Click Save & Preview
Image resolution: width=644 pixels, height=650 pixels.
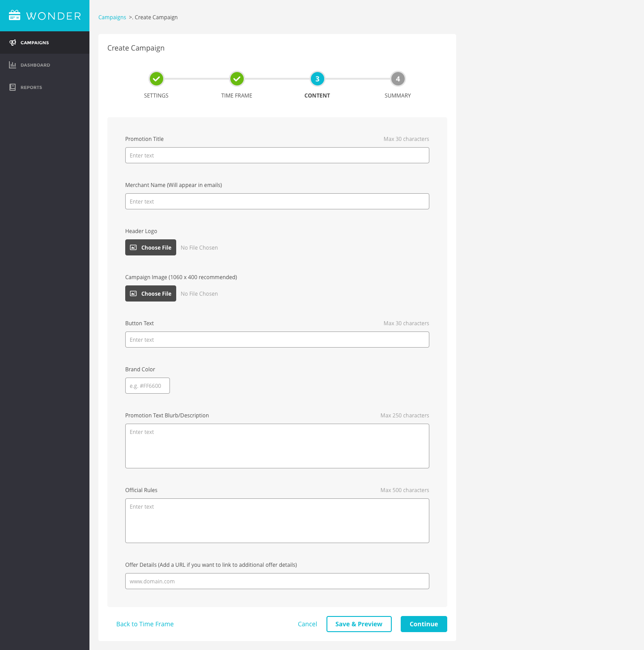(x=359, y=624)
